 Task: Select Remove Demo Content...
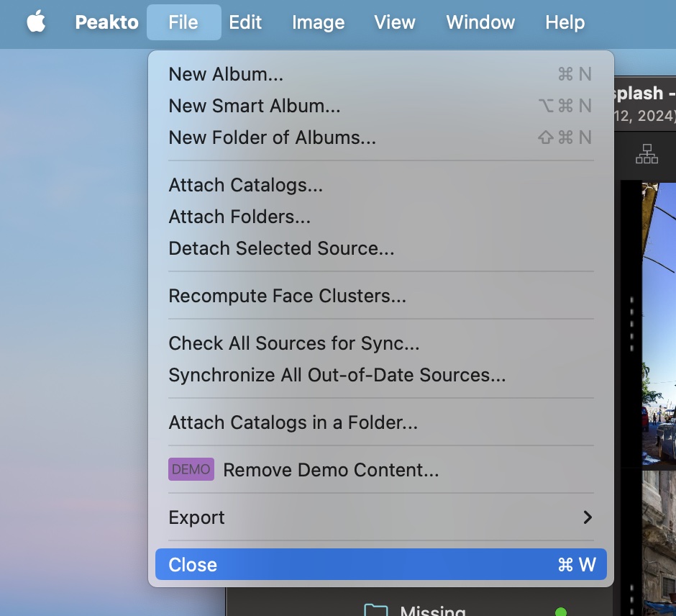pyautogui.click(x=381, y=470)
